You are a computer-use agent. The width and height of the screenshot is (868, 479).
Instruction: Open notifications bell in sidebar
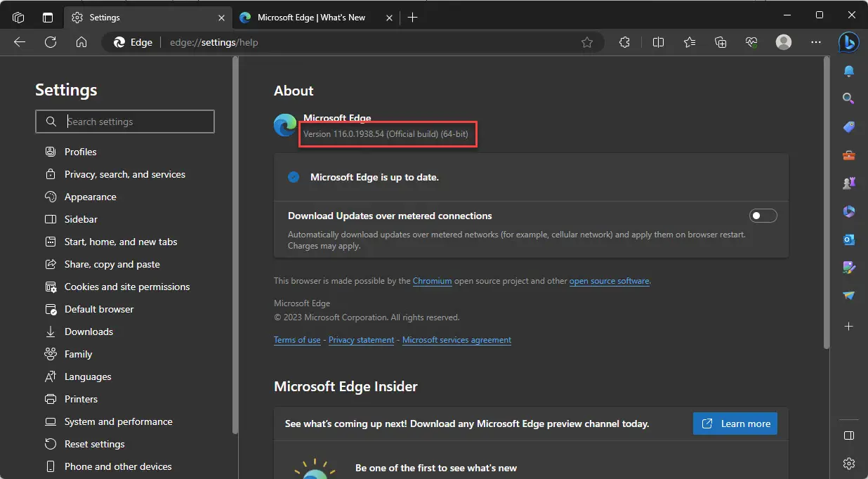(x=849, y=72)
